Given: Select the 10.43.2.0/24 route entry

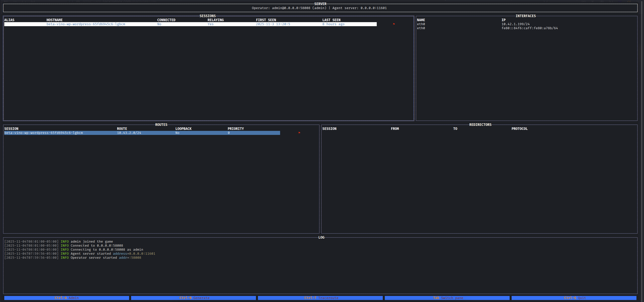Looking at the screenshot, I should coord(129,133).
